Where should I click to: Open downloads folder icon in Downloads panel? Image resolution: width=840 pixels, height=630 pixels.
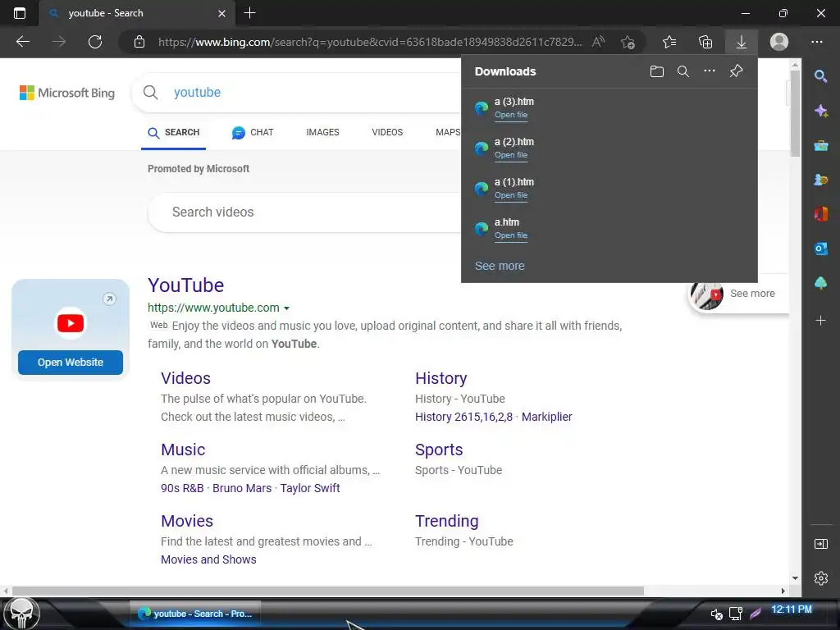point(657,71)
